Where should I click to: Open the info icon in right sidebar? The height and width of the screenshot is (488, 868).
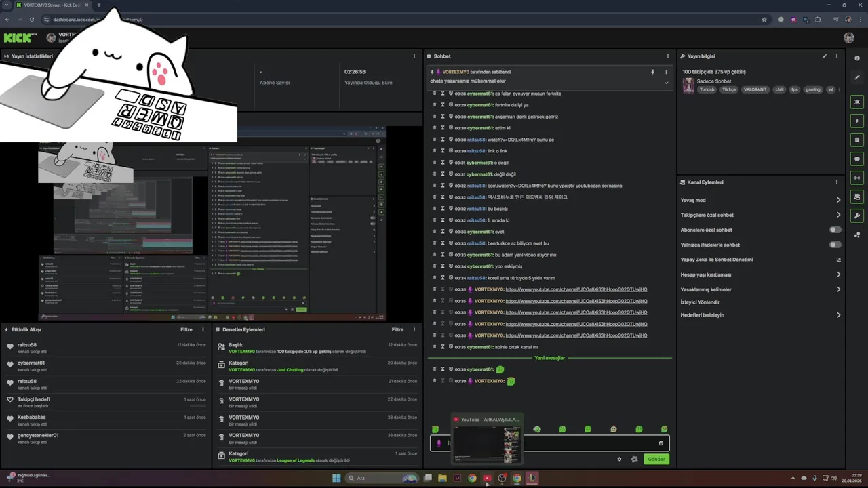(x=857, y=58)
